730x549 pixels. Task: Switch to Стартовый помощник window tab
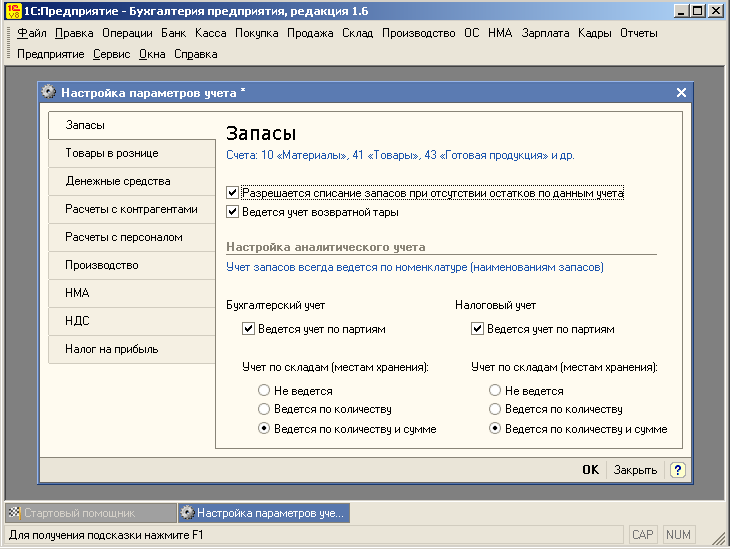click(x=91, y=513)
